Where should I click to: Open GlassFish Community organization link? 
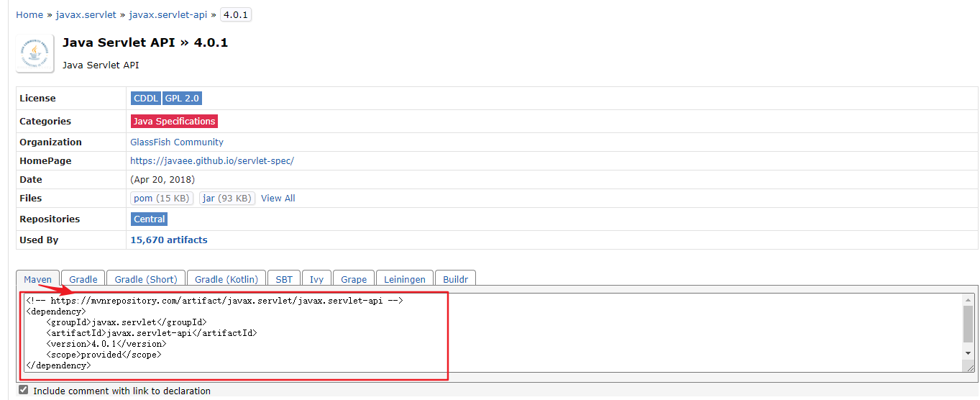pyautogui.click(x=177, y=142)
